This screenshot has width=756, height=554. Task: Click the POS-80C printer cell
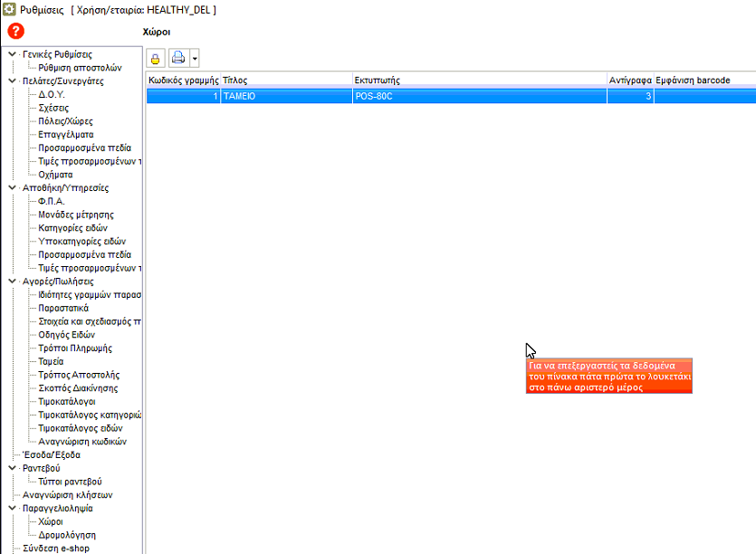point(479,96)
